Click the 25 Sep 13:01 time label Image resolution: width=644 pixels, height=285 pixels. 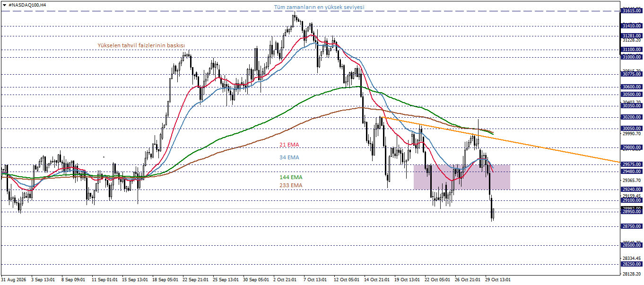(226, 280)
